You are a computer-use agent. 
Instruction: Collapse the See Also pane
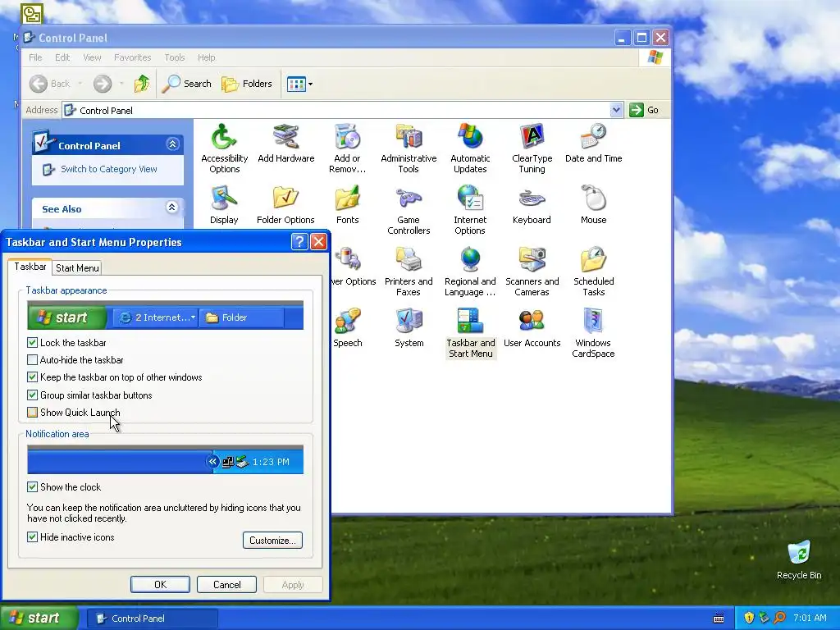click(172, 208)
